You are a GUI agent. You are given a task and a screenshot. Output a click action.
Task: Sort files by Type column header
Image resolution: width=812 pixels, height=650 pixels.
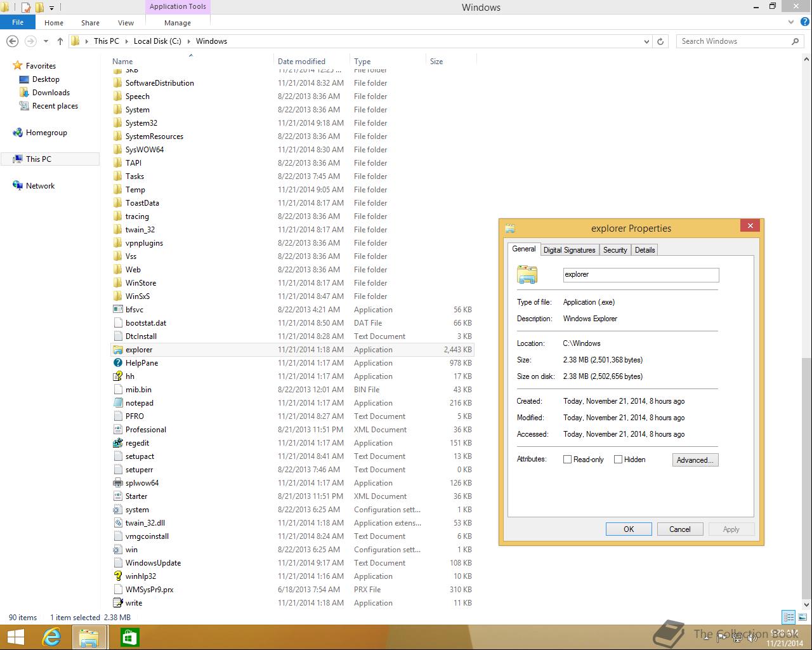[x=388, y=62]
